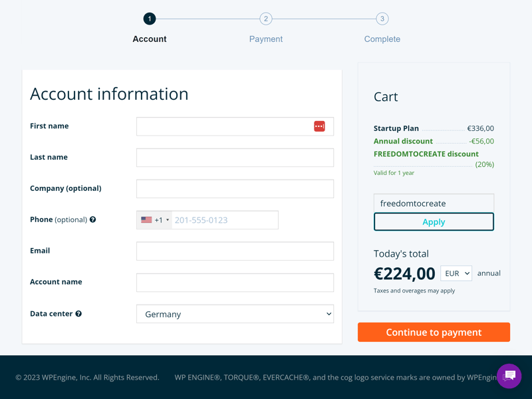Click the Phone help question mark icon
Screen dimensions: 532x399
click(x=92, y=219)
